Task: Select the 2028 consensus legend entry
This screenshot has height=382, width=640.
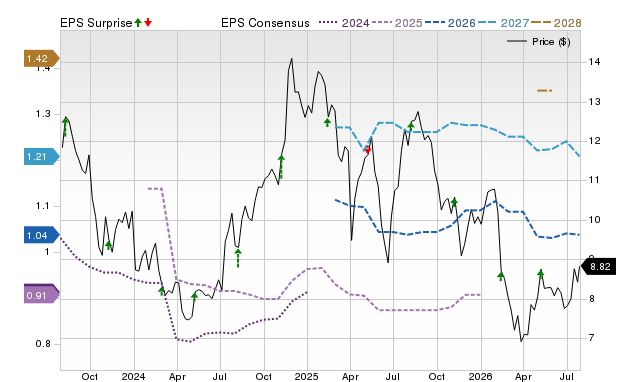Action: click(556, 23)
